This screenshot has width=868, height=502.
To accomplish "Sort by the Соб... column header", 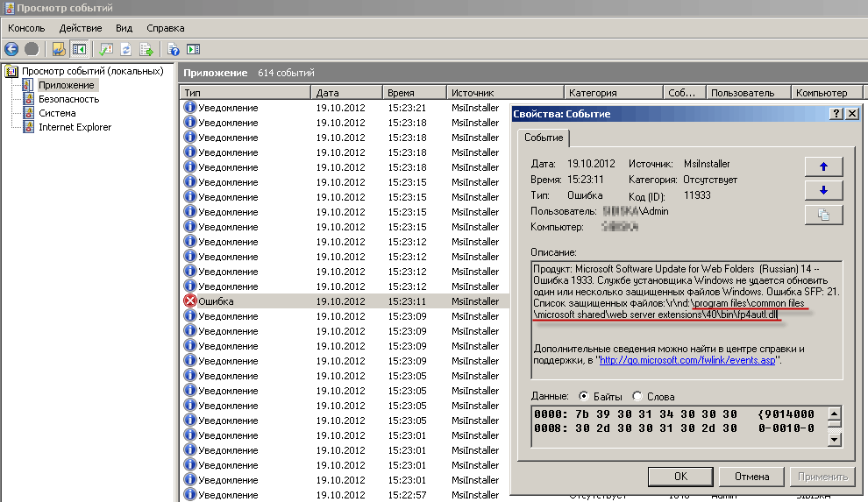I will (x=684, y=92).
